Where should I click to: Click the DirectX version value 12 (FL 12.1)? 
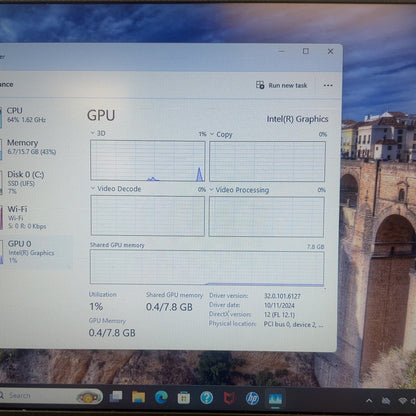tap(279, 315)
